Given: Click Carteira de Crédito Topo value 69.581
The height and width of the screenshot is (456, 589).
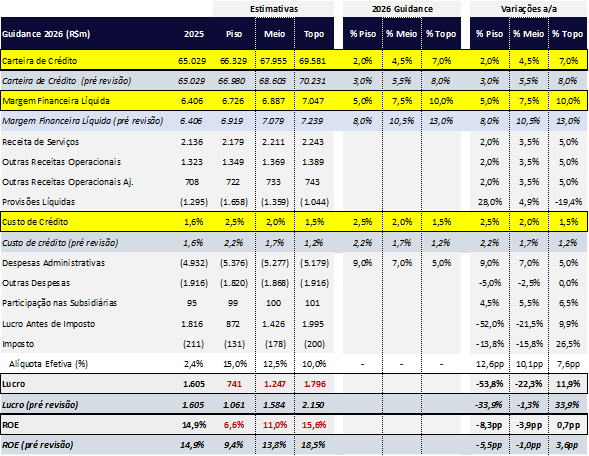Looking at the screenshot, I should (313, 61).
